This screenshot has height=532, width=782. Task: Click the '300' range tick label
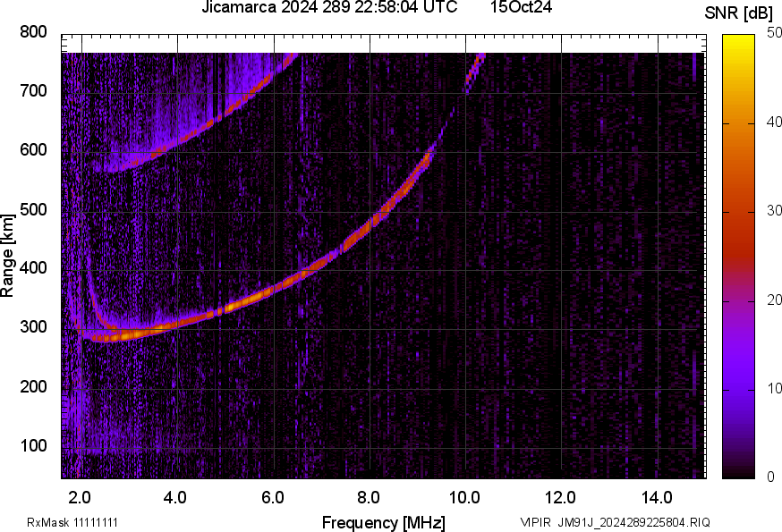33,327
